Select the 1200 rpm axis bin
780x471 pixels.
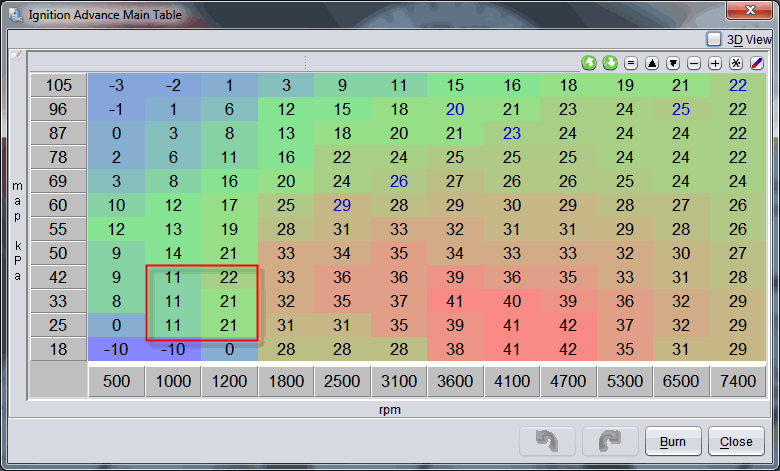pyautogui.click(x=229, y=381)
